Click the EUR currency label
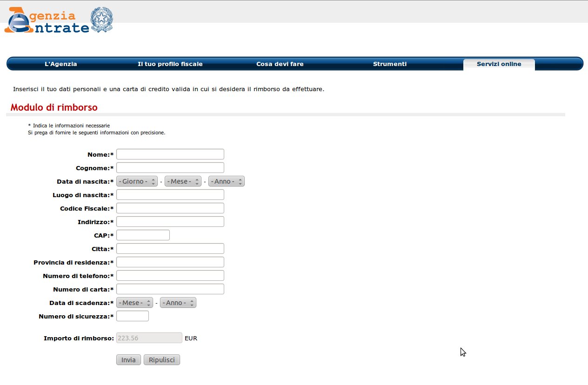This screenshot has height=385, width=588. pos(191,339)
